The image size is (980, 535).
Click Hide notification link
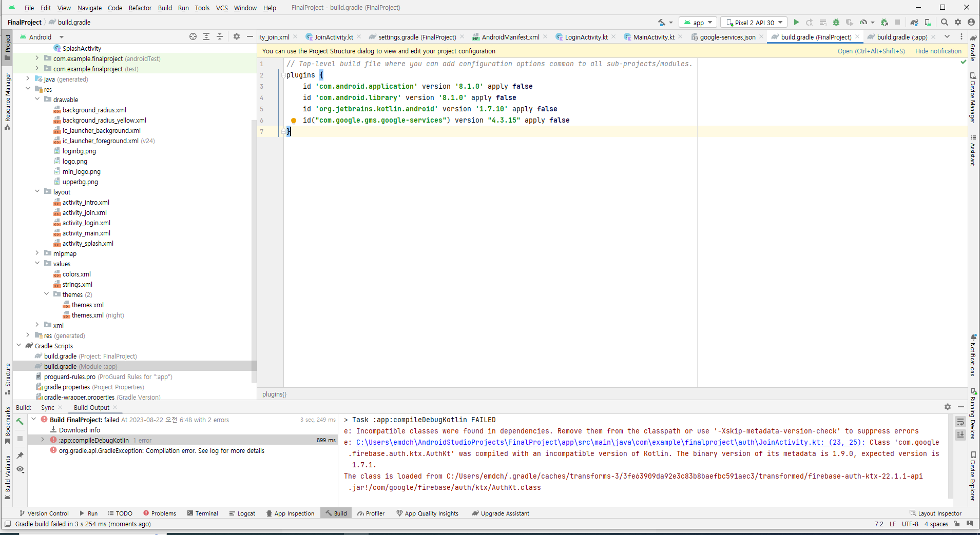point(938,51)
